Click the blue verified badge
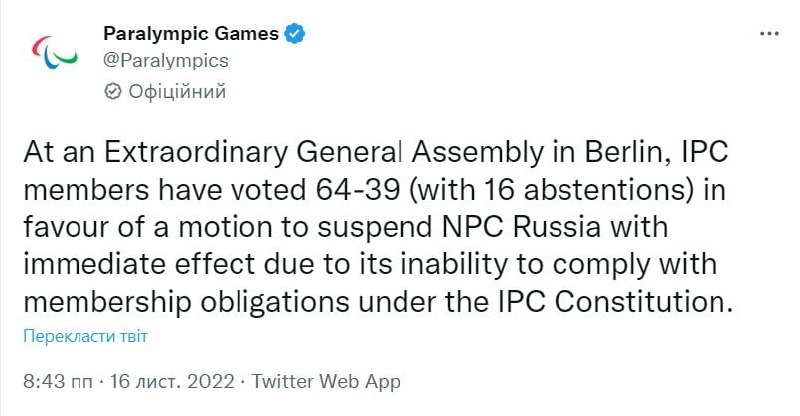 tap(294, 33)
